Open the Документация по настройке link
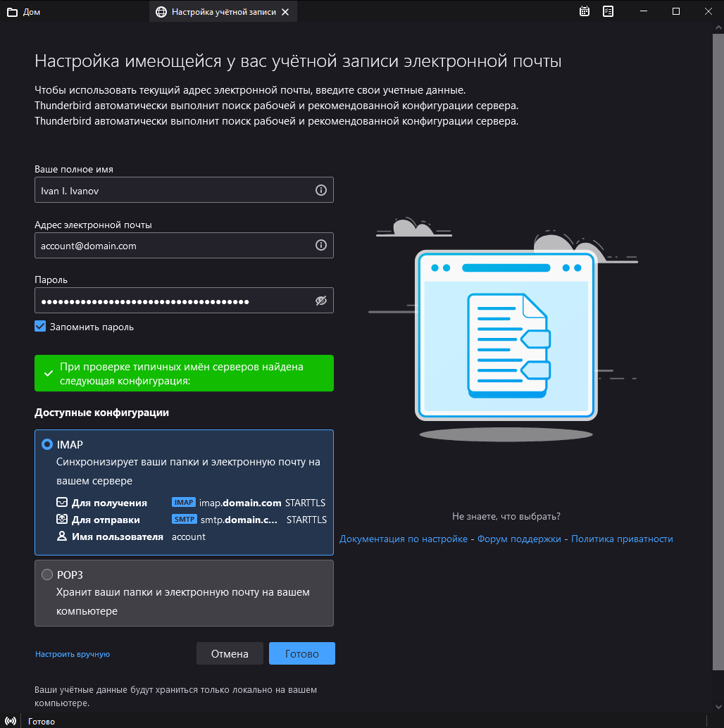 tap(403, 539)
